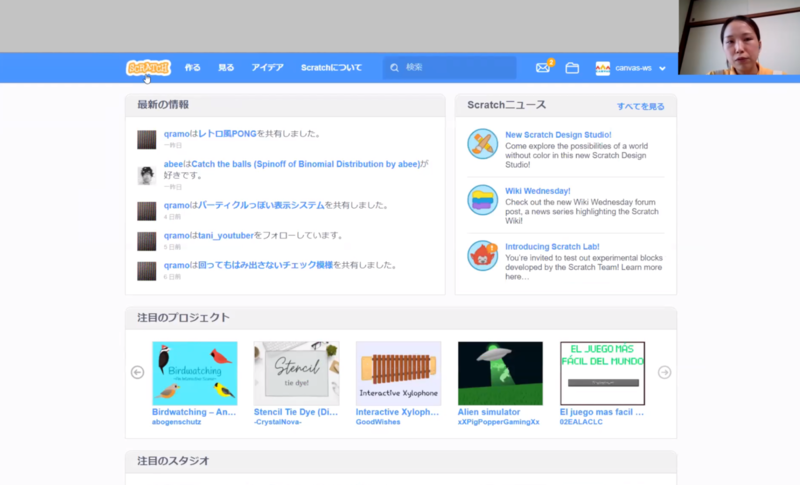Image resolution: width=800 pixels, height=485 pixels.
Task: Visit GoodWishes author profile link
Action: point(381,422)
